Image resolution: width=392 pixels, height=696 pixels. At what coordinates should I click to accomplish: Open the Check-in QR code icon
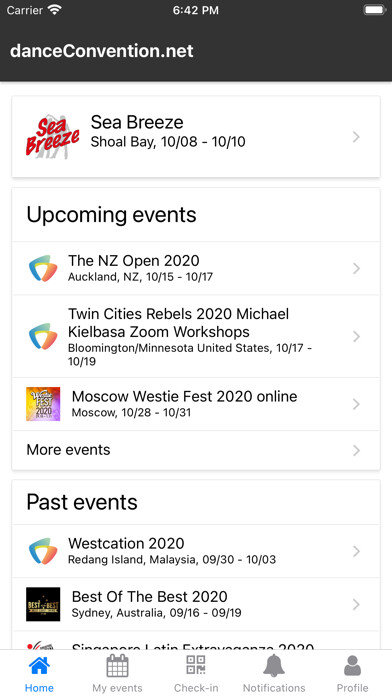[x=196, y=665]
